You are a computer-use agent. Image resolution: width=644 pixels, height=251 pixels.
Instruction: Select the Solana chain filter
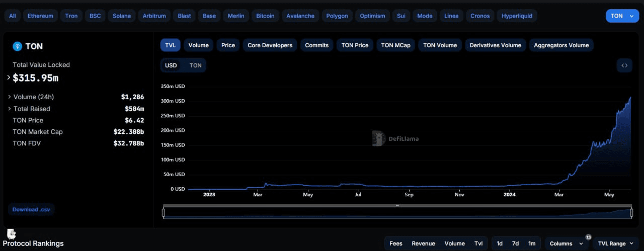click(121, 16)
